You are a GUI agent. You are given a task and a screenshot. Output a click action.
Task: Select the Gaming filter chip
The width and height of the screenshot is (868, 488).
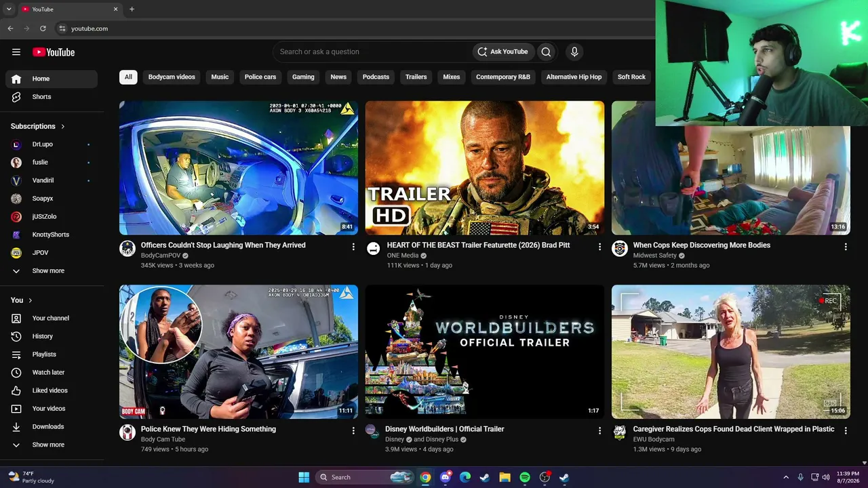coord(303,77)
